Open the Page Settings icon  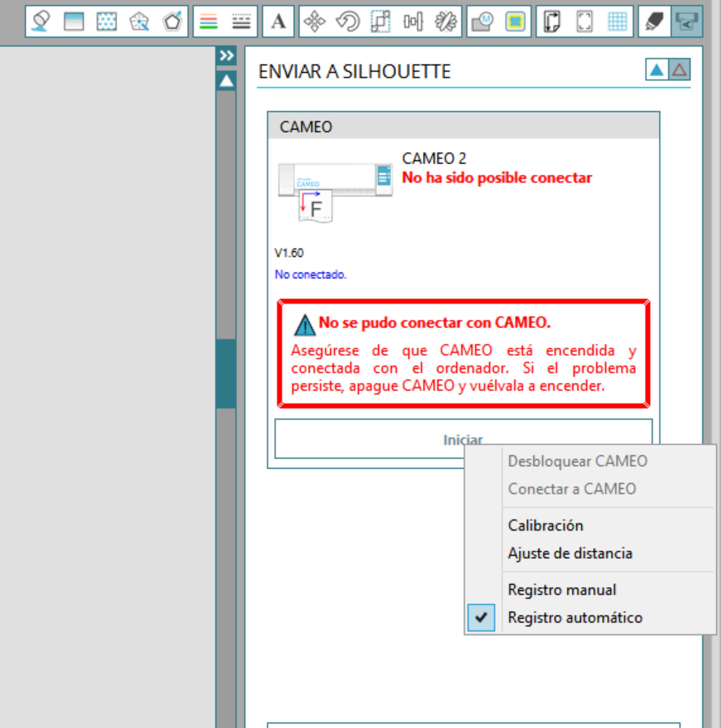[x=552, y=21]
